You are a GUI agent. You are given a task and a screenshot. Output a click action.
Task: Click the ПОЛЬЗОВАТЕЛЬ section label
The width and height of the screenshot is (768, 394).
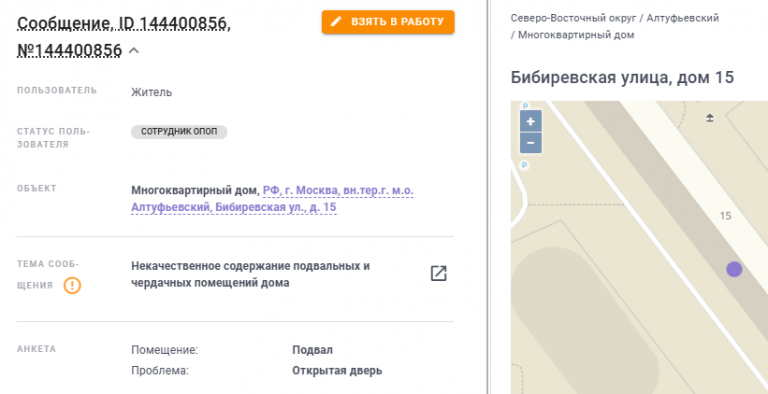coord(57,91)
